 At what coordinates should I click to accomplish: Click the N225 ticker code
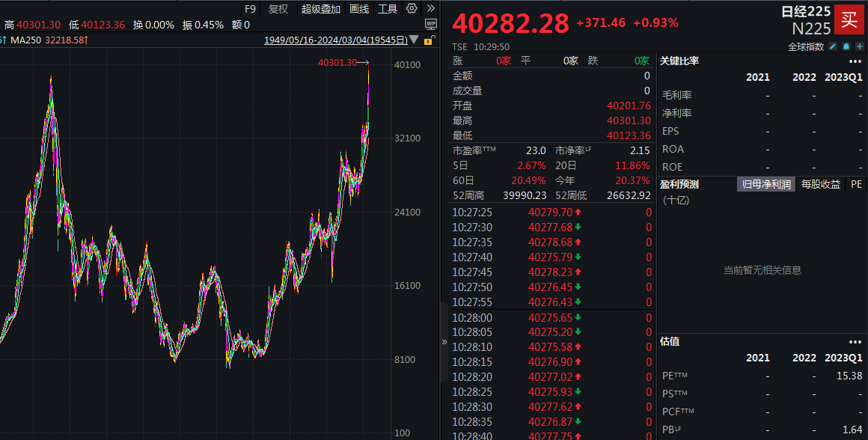[812, 28]
